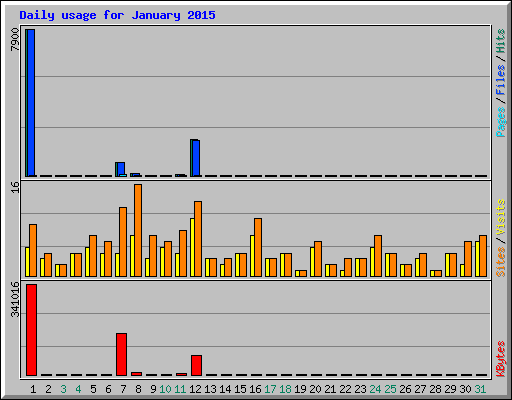512x400 pixels.
Task: Click the 16 axis value in the visits panel
Action: click(x=15, y=187)
